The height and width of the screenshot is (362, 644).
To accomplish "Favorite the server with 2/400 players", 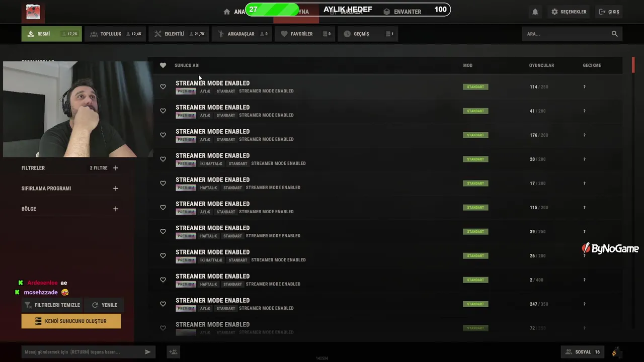I will point(163,280).
